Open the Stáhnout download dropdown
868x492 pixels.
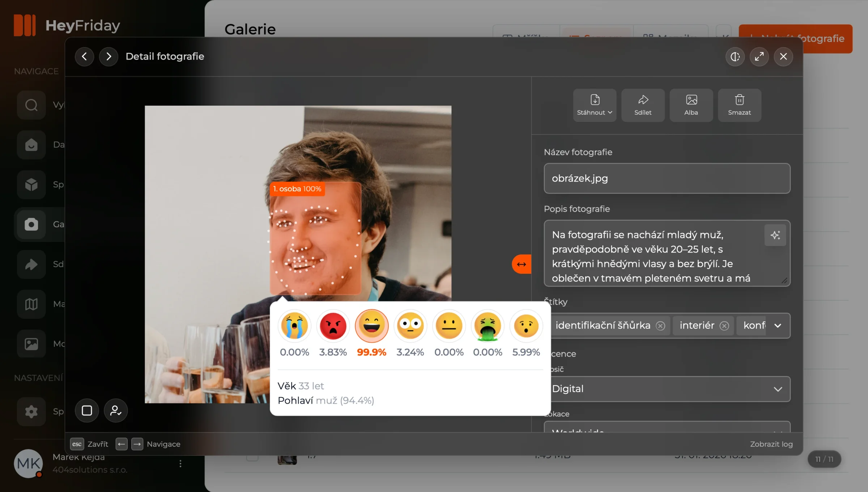click(595, 105)
